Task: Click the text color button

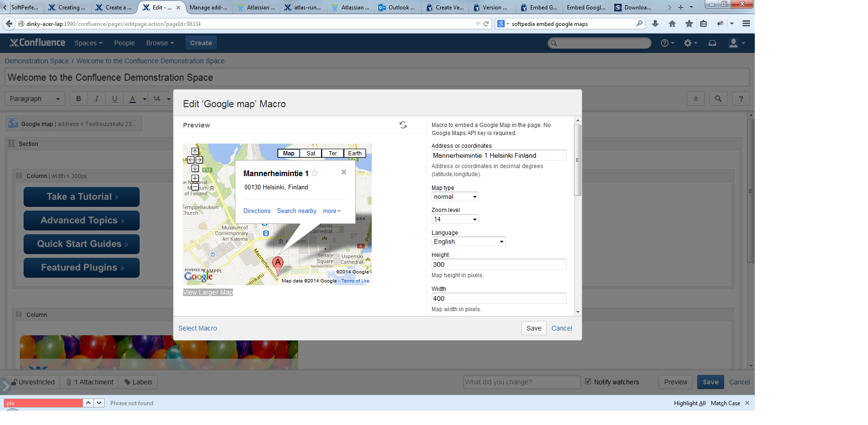Action: [x=133, y=99]
